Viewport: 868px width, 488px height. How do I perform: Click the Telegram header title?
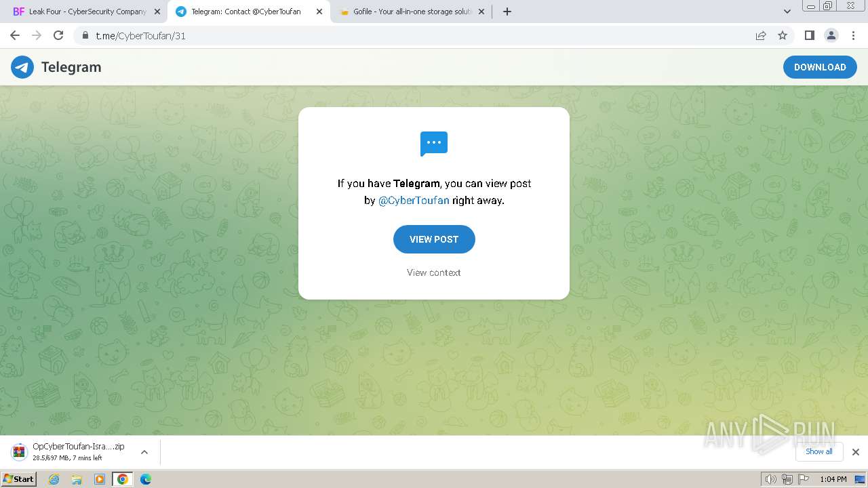pyautogui.click(x=71, y=67)
